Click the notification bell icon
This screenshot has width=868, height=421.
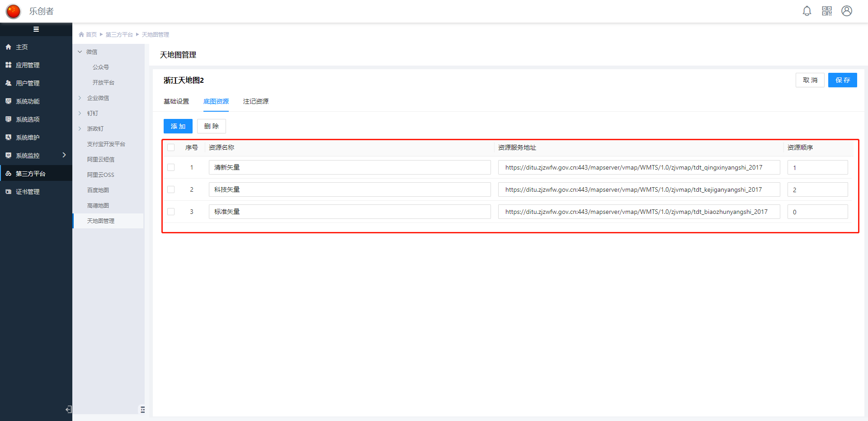(807, 11)
